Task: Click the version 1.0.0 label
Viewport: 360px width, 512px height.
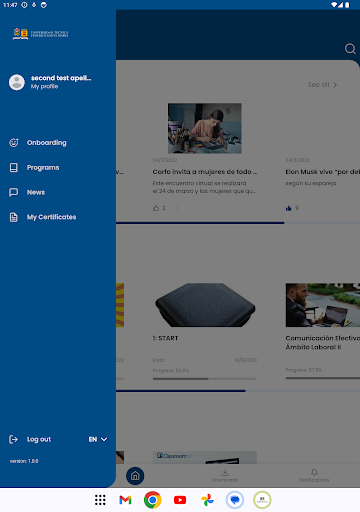Action: pos(24,461)
